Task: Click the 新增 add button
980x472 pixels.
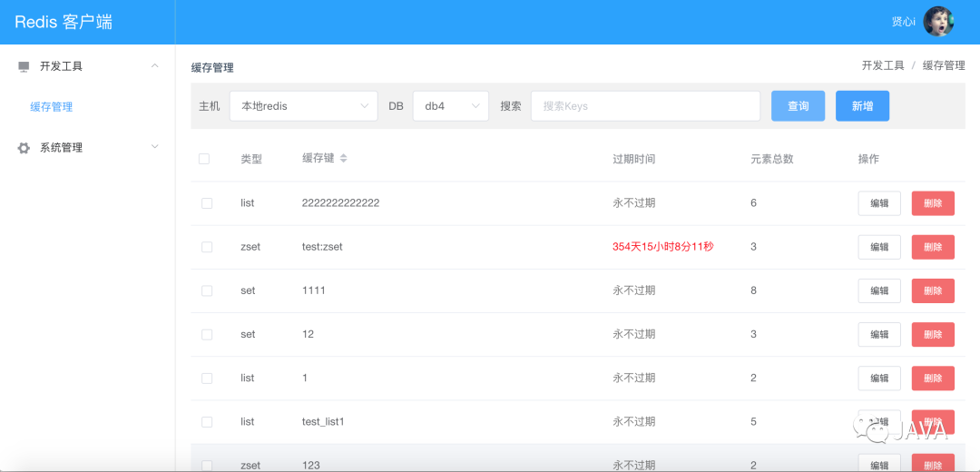Action: click(x=863, y=106)
